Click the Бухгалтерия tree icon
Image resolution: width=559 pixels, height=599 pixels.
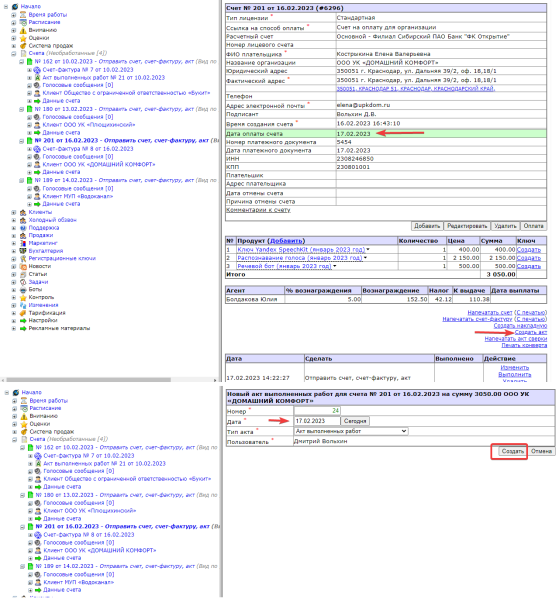[x=23, y=251]
